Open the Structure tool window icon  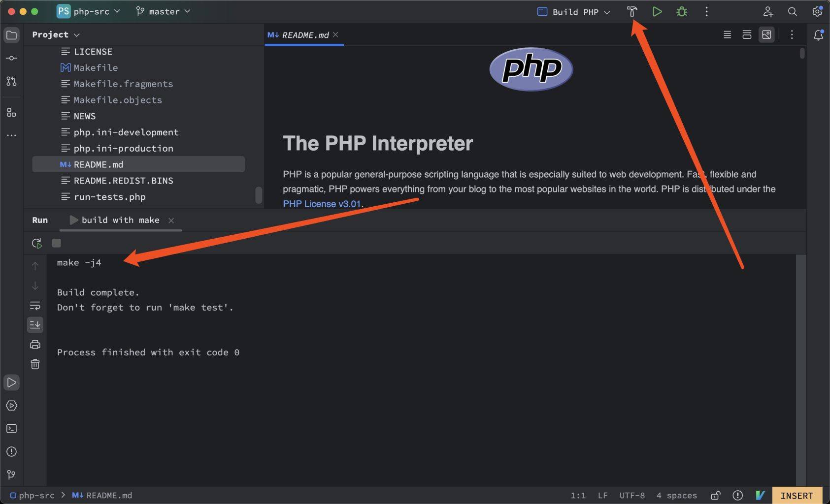click(11, 113)
